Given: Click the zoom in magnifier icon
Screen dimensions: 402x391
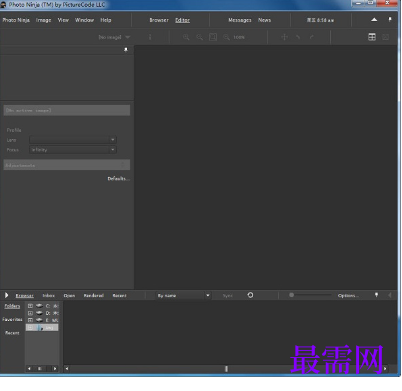Looking at the screenshot, I should [186, 37].
